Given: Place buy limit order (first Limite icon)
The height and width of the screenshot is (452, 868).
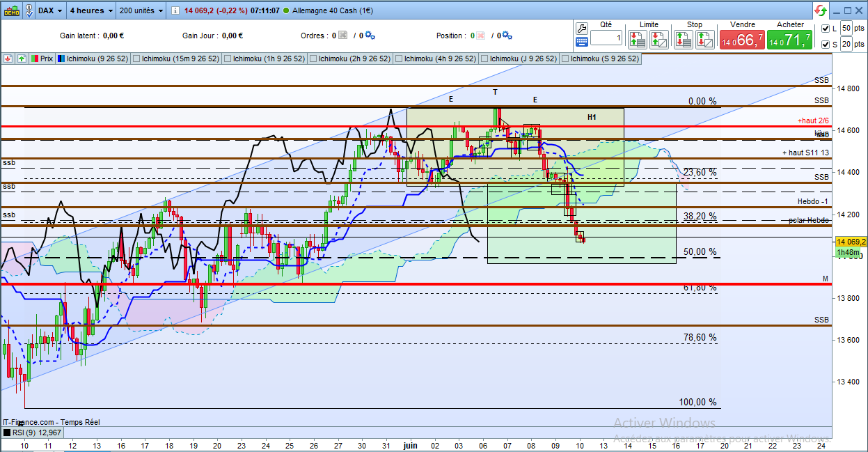Looking at the screenshot, I should point(638,39).
